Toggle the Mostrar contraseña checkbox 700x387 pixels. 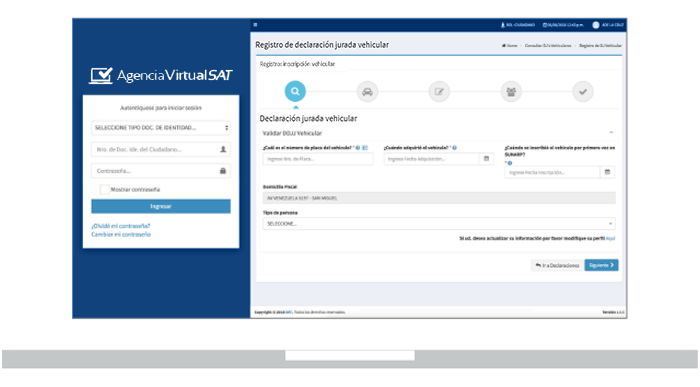tap(104, 189)
